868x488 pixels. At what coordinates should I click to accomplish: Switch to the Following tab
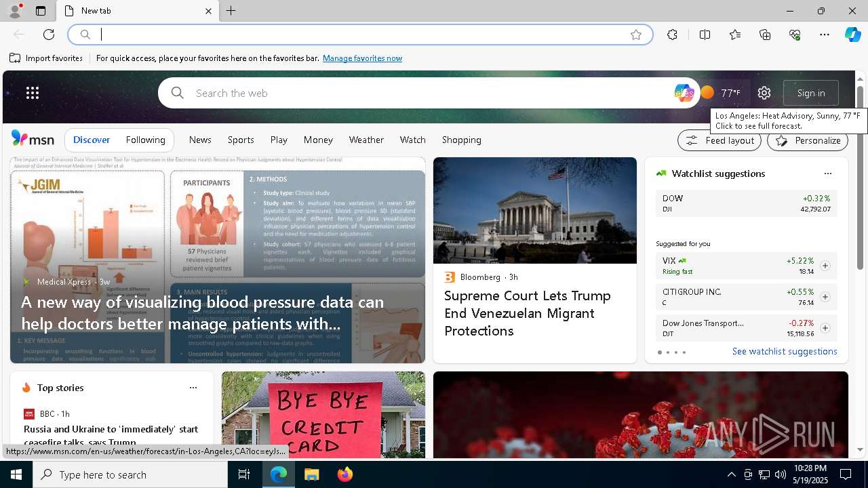pyautogui.click(x=145, y=140)
